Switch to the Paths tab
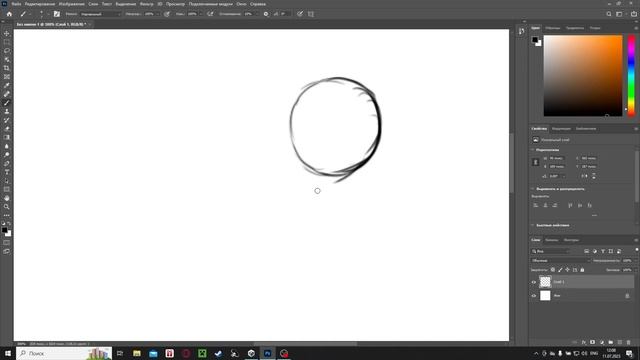 pos(571,240)
